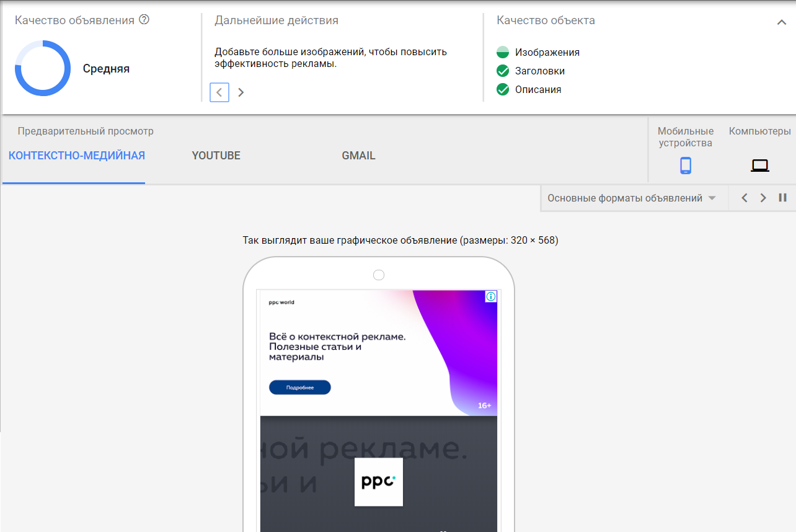The width and height of the screenshot is (796, 532).
Task: Switch to the YOUTUBE preview tab
Action: pyautogui.click(x=216, y=156)
